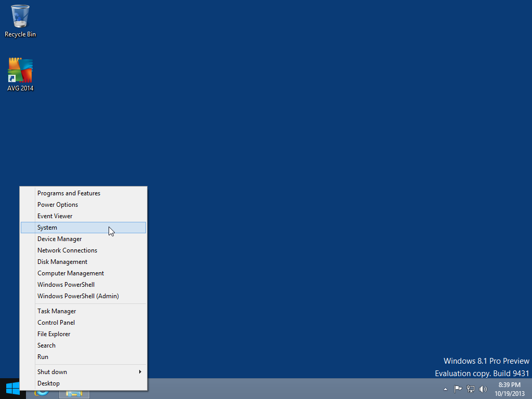The image size is (532, 399).
Task: Open Programs and Features
Action: tap(83, 193)
